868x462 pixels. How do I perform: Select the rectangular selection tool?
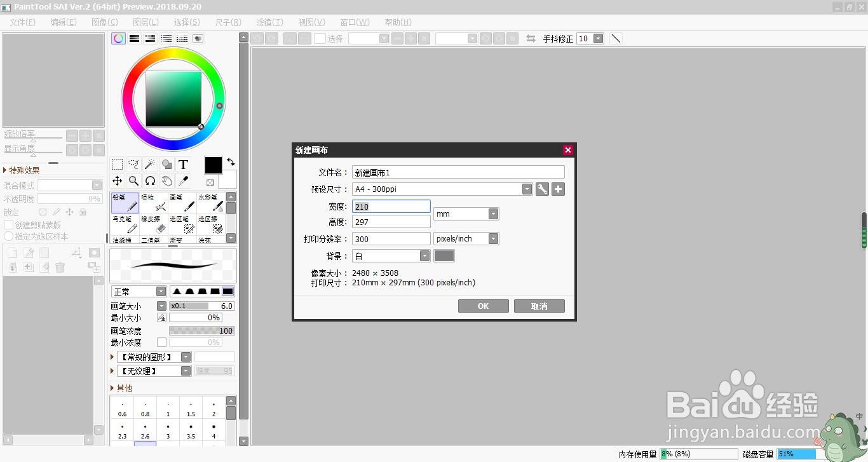pos(117,165)
